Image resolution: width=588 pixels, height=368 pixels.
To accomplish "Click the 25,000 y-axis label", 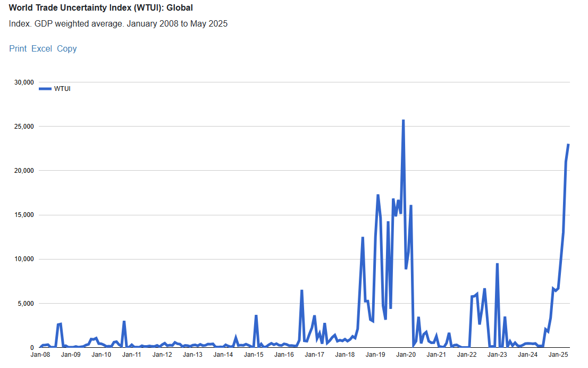I will click(24, 127).
